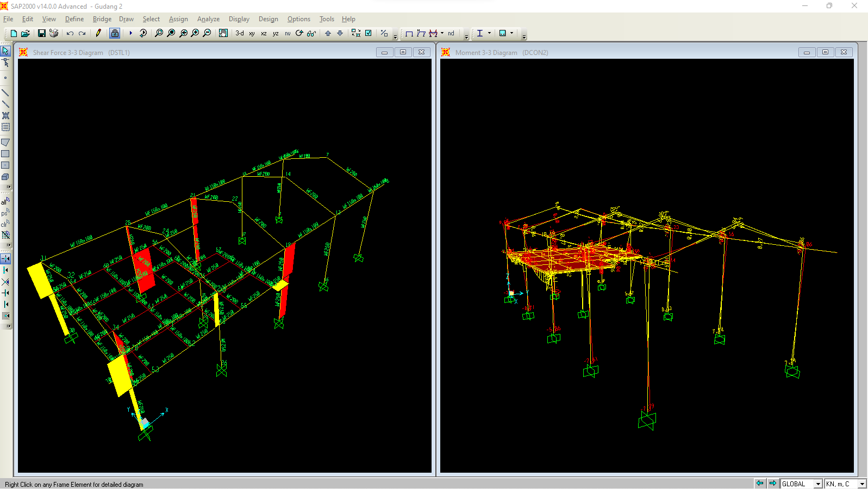This screenshot has height=489, width=868.
Task: Open the Analyze menu
Action: [208, 19]
